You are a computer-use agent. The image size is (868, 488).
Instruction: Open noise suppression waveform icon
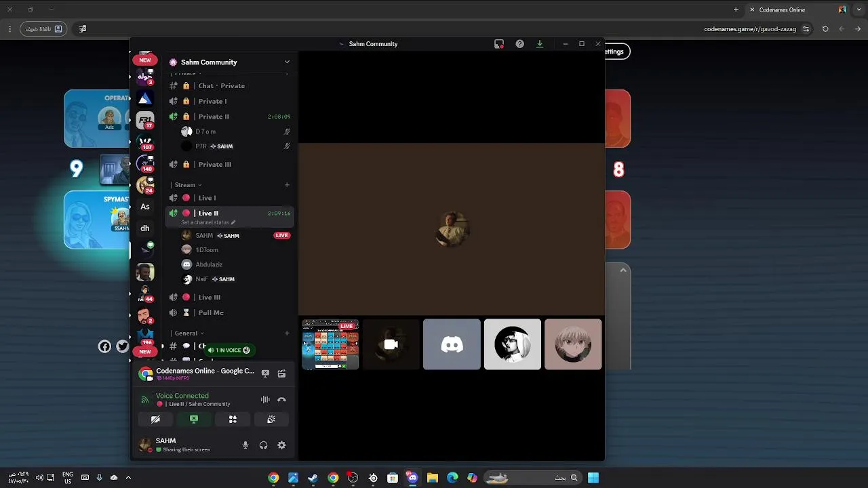coord(265,400)
